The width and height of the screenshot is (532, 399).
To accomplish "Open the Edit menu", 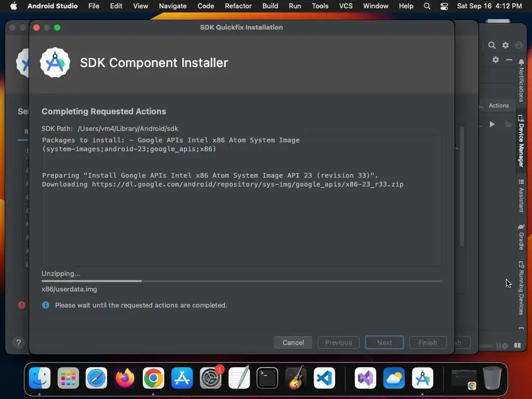I will 116,6.
